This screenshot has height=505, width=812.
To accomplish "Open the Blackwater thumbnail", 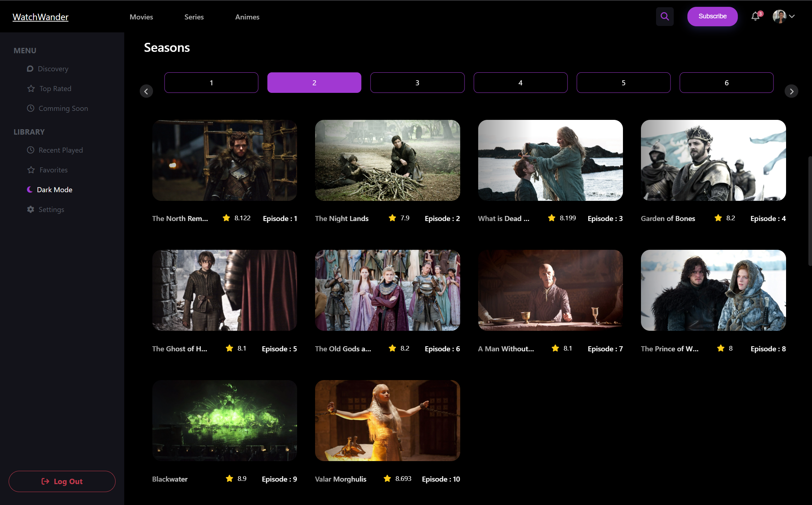I will [x=224, y=420].
